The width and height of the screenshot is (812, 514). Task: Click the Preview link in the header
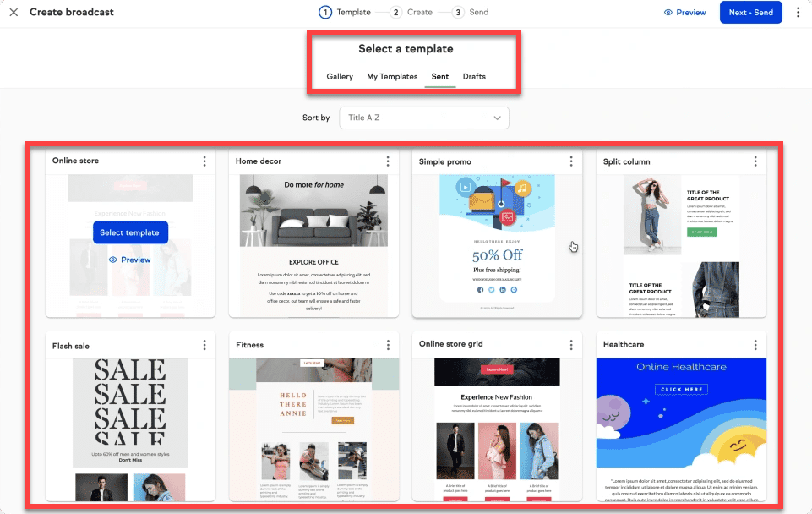[x=684, y=13]
